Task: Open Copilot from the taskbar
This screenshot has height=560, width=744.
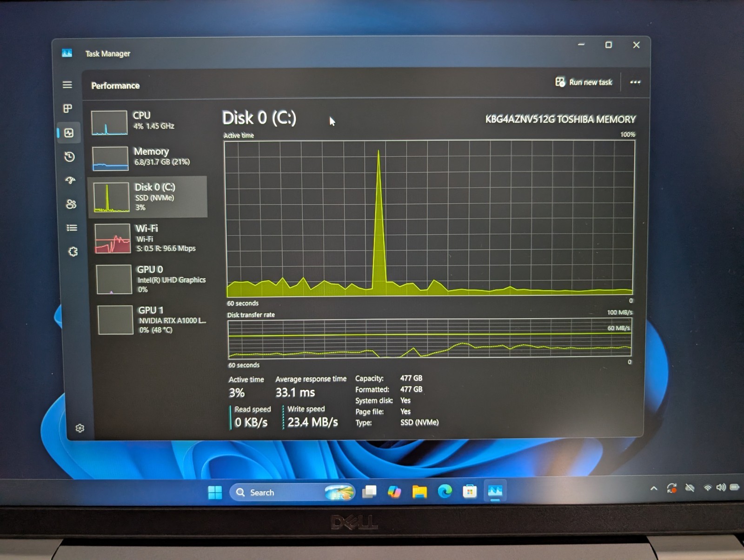Action: (x=394, y=492)
